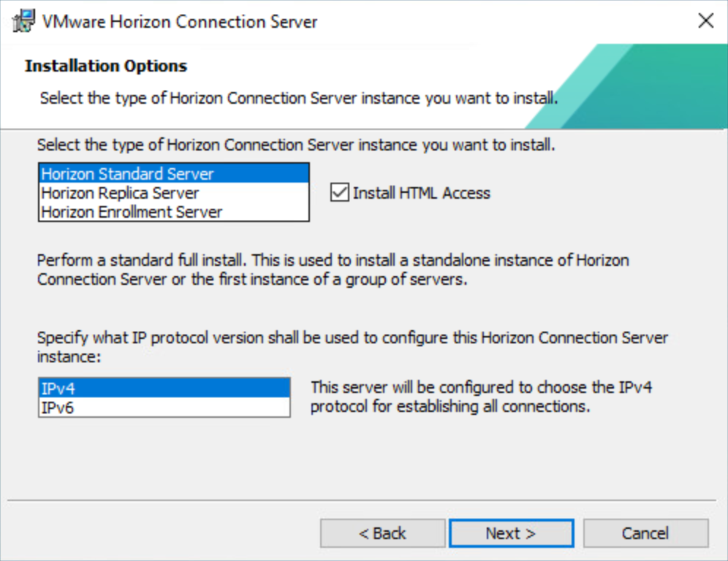Click the IPv4 protocol description text
The width and height of the screenshot is (728, 561).
tap(481, 397)
